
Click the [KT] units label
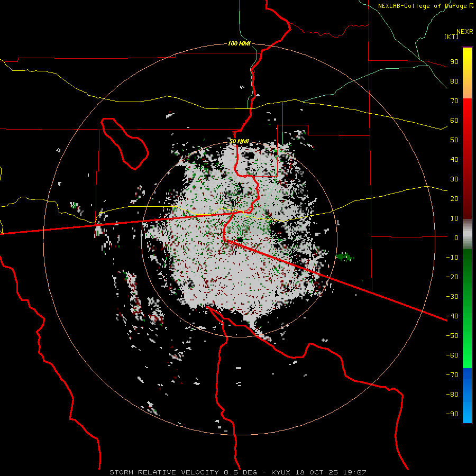pyautogui.click(x=452, y=36)
